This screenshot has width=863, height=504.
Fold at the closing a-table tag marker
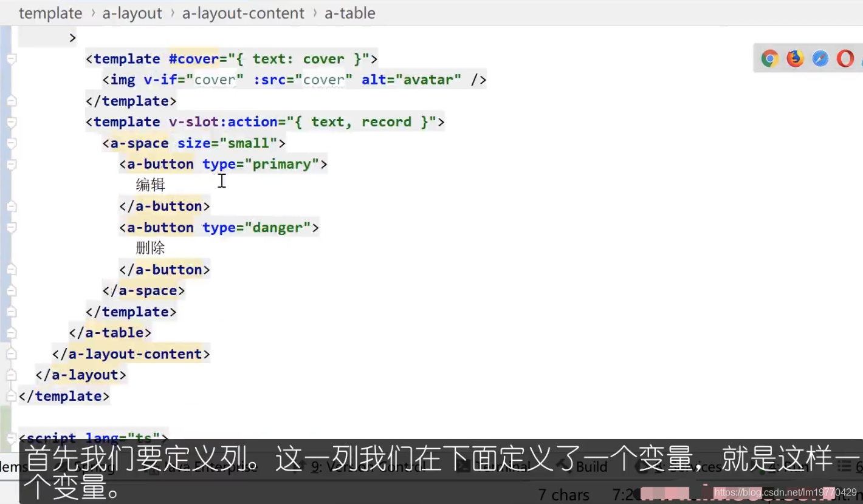pyautogui.click(x=11, y=333)
